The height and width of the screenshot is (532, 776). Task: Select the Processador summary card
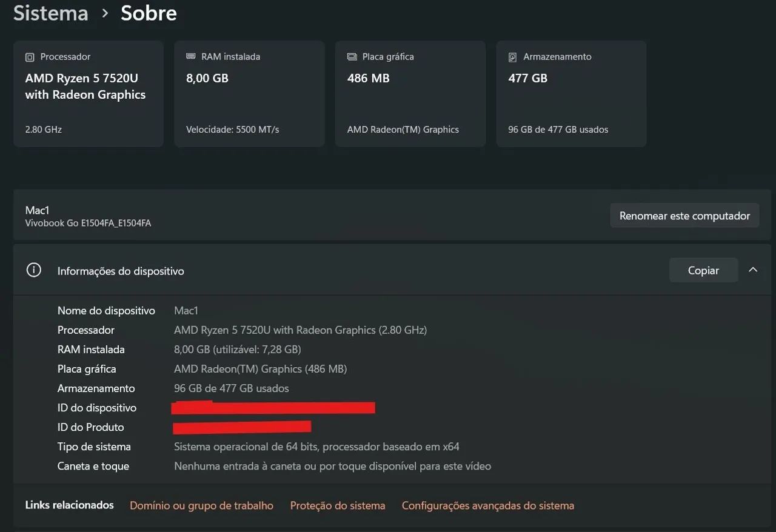point(89,93)
